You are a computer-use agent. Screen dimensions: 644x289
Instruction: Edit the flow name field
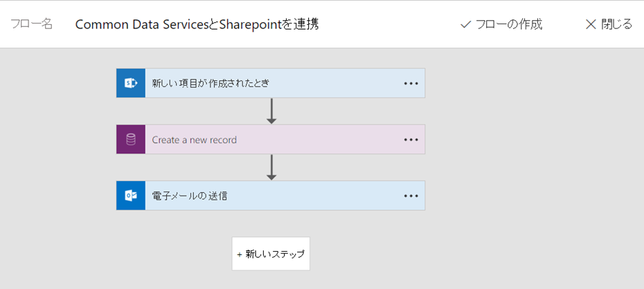(x=197, y=25)
